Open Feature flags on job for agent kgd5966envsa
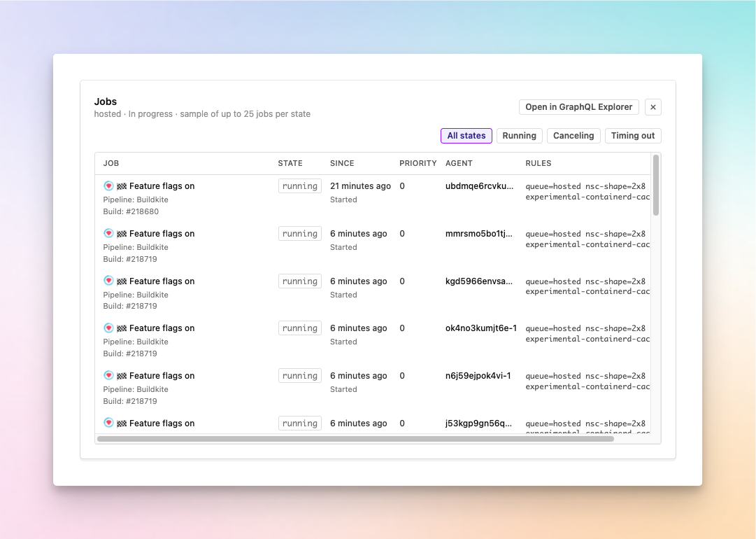Image resolution: width=756 pixels, height=539 pixels. coord(162,281)
